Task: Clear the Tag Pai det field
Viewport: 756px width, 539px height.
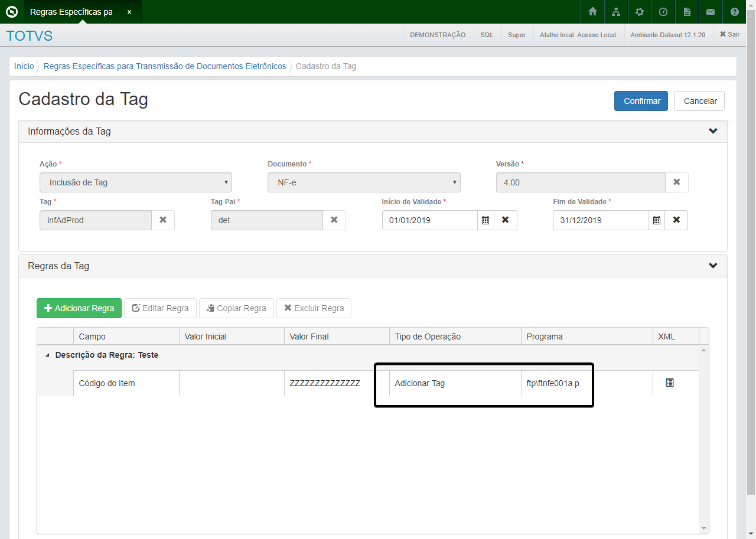Action: coord(334,220)
